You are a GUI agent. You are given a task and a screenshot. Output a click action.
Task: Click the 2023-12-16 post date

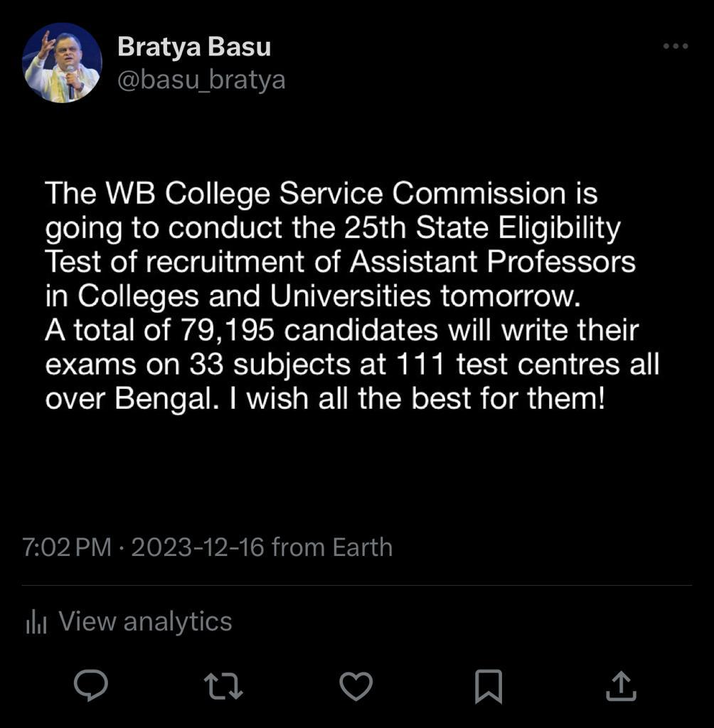tap(198, 547)
